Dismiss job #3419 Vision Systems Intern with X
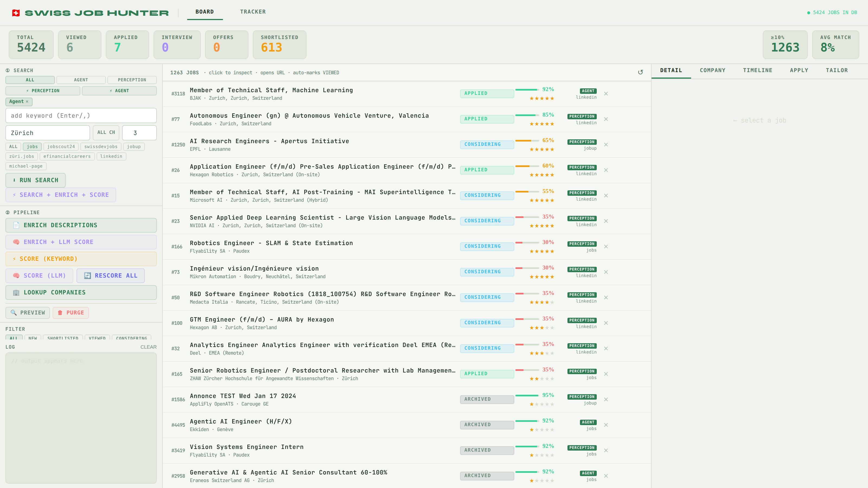Image resolution: width=868 pixels, height=488 pixels. coord(606,451)
